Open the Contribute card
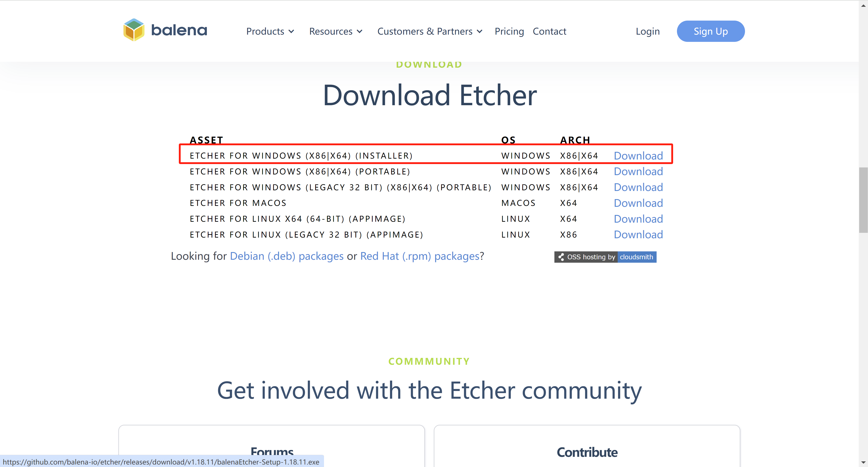 pyautogui.click(x=587, y=446)
